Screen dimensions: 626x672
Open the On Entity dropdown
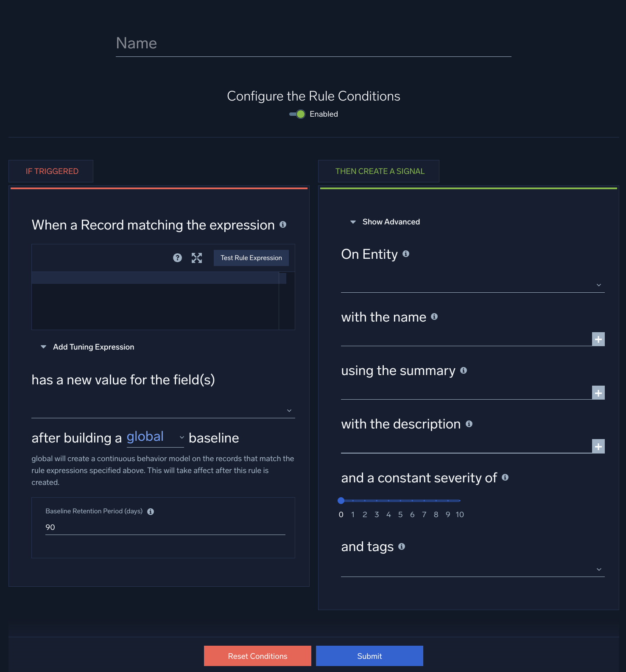click(x=472, y=285)
